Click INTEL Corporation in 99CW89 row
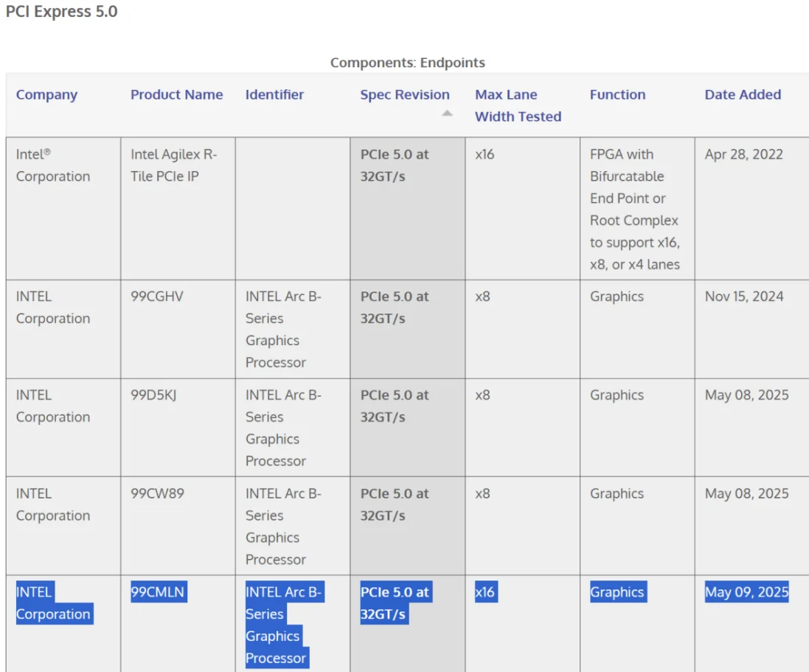Image resolution: width=809 pixels, height=672 pixels. [52, 505]
